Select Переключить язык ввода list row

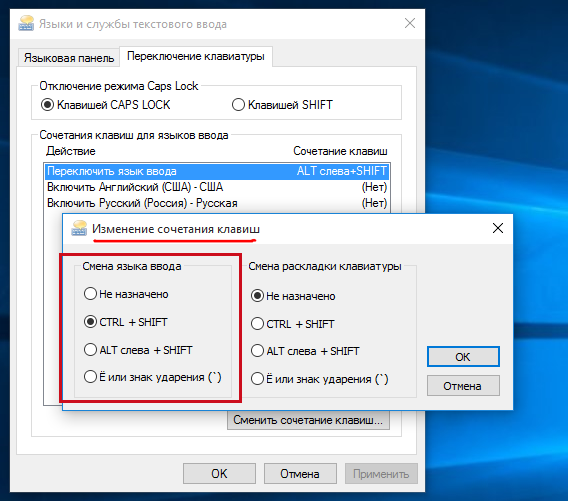217,171
